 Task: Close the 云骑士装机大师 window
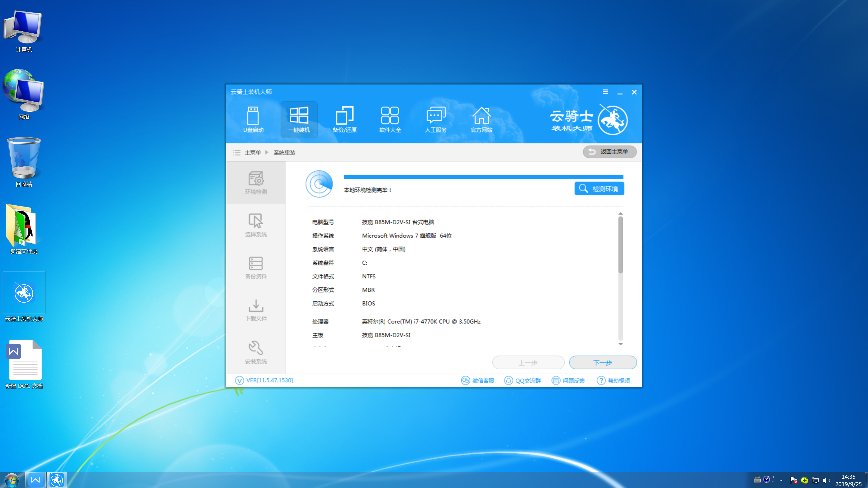(x=634, y=92)
